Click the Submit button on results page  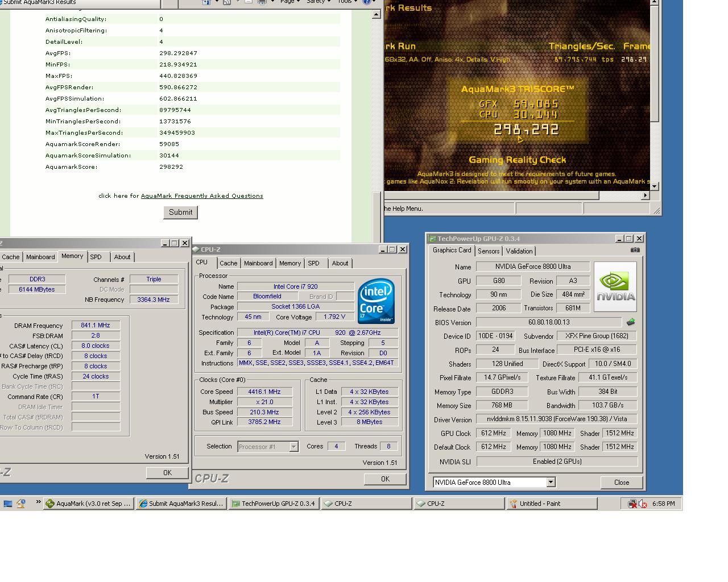(180, 212)
